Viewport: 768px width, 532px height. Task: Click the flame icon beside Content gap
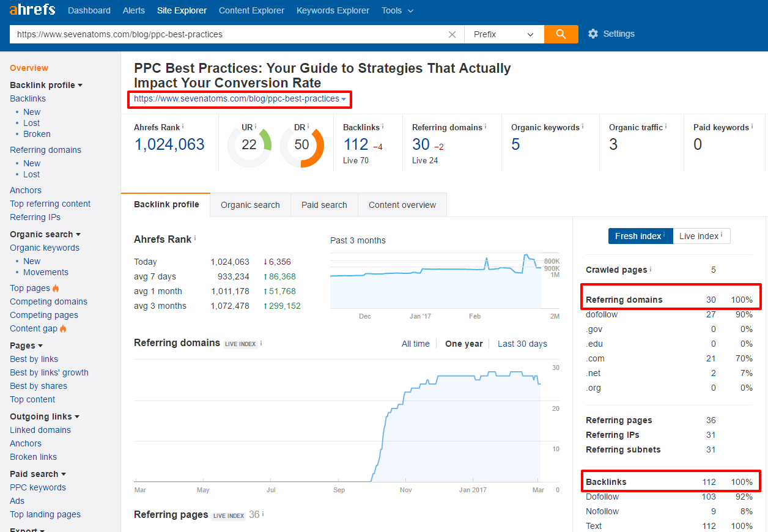coord(63,328)
